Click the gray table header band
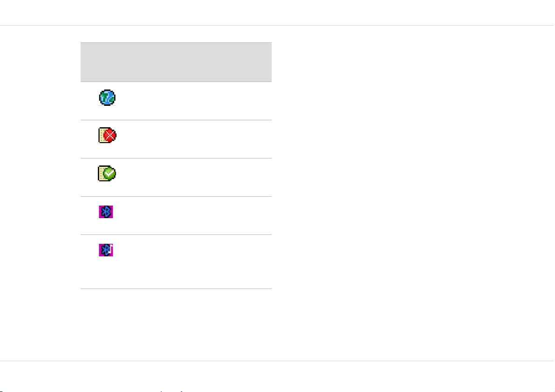The width and height of the screenshot is (555, 392). coord(176,62)
